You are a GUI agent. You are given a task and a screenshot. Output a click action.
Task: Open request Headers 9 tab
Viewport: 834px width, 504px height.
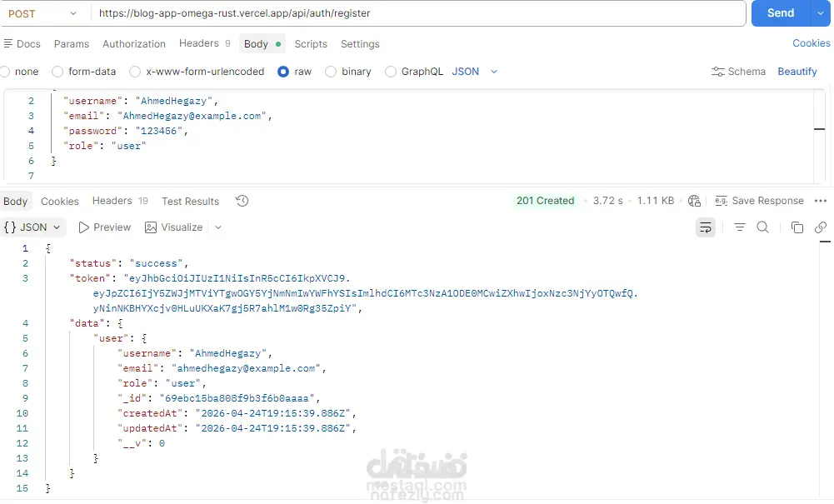click(x=205, y=43)
